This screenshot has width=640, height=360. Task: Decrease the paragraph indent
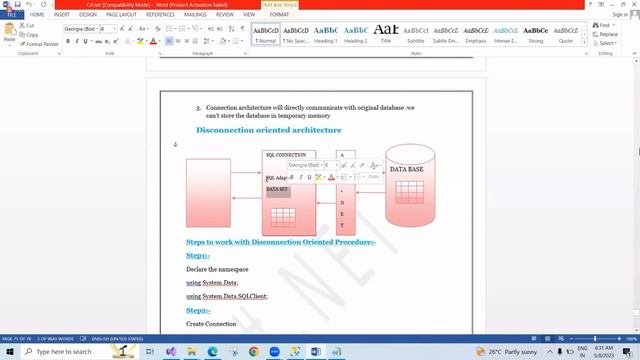coord(211,29)
